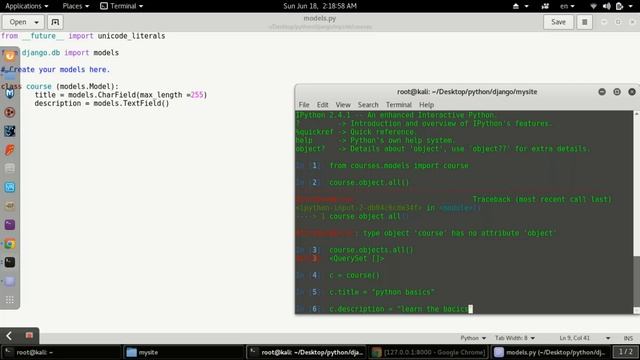Switch to Google Chrome 127.0.0.1:8000 taskbar window
Screen dimensions: 640x360
[429, 352]
